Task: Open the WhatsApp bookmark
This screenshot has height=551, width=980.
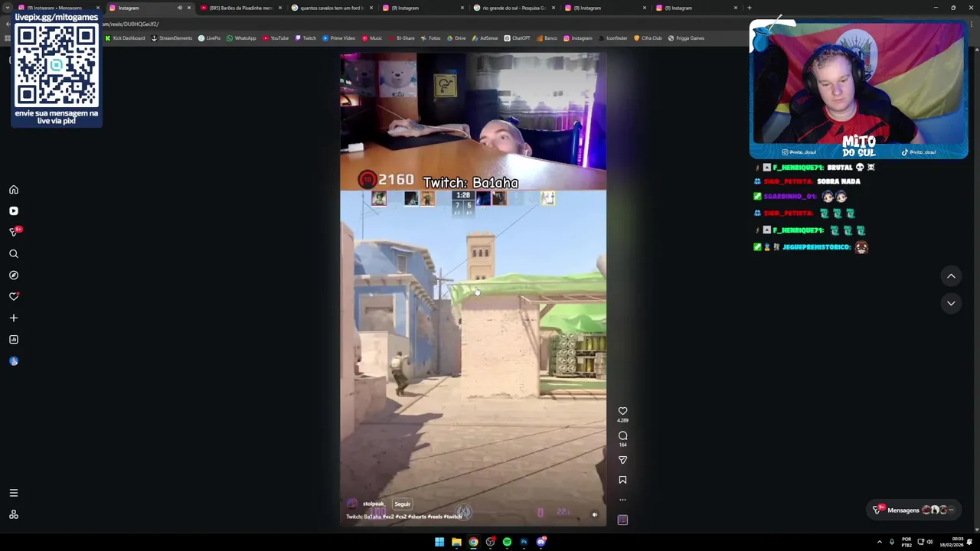Action: pos(241,38)
